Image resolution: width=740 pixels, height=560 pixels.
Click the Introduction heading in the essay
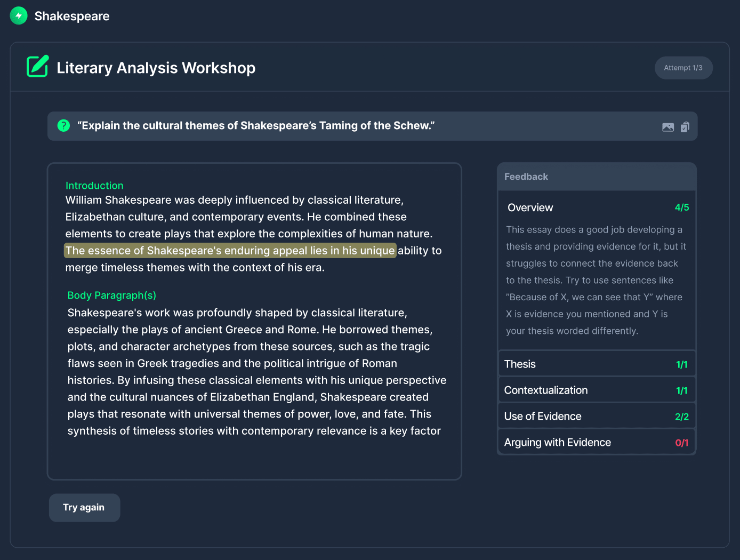[94, 186]
